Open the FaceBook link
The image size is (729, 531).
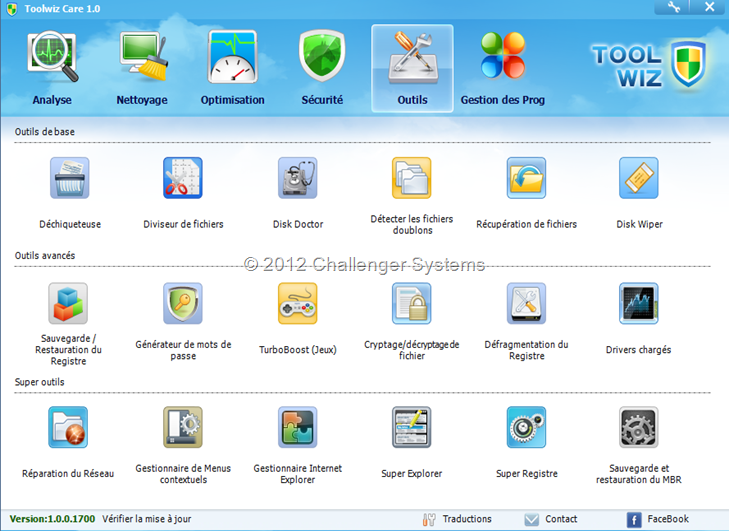668,519
